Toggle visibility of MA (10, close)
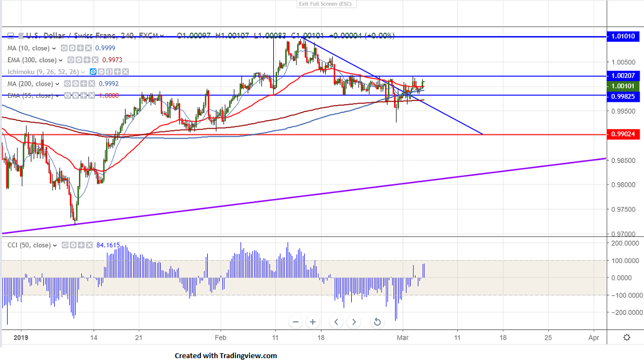Viewport: 644px width, 363px height. click(x=64, y=48)
